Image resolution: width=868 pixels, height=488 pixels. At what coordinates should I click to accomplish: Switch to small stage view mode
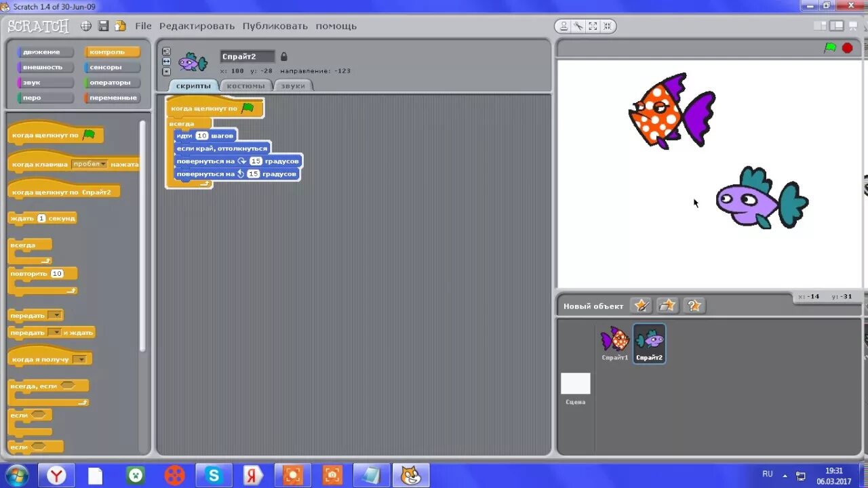pyautogui.click(x=821, y=26)
